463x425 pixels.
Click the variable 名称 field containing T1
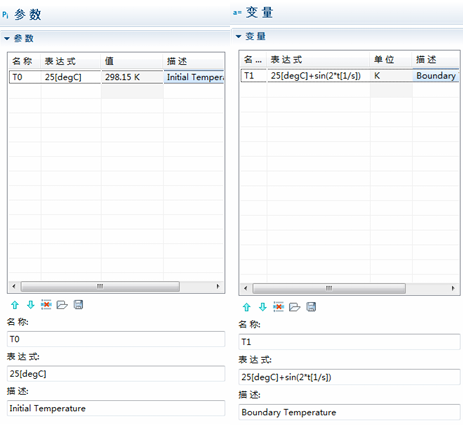point(349,342)
